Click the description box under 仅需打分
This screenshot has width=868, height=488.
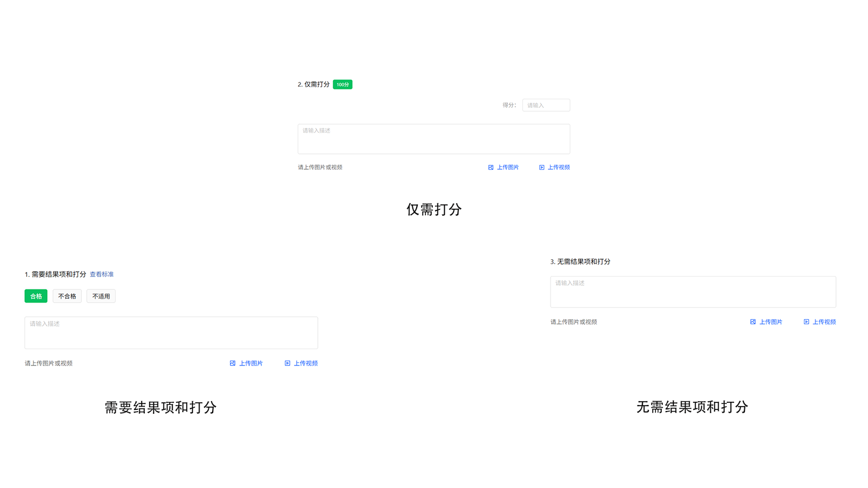pyautogui.click(x=433, y=139)
